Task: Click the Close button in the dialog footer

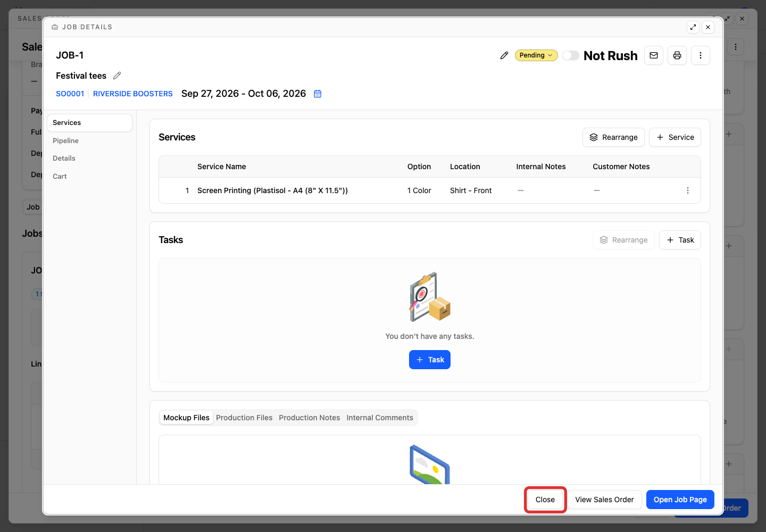Action: click(x=545, y=500)
